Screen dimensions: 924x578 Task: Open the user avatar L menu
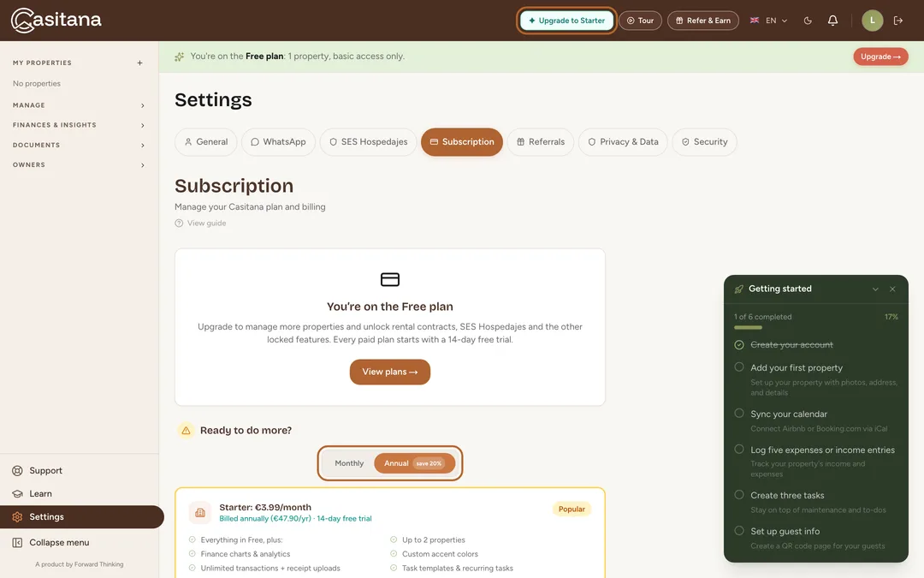(872, 21)
